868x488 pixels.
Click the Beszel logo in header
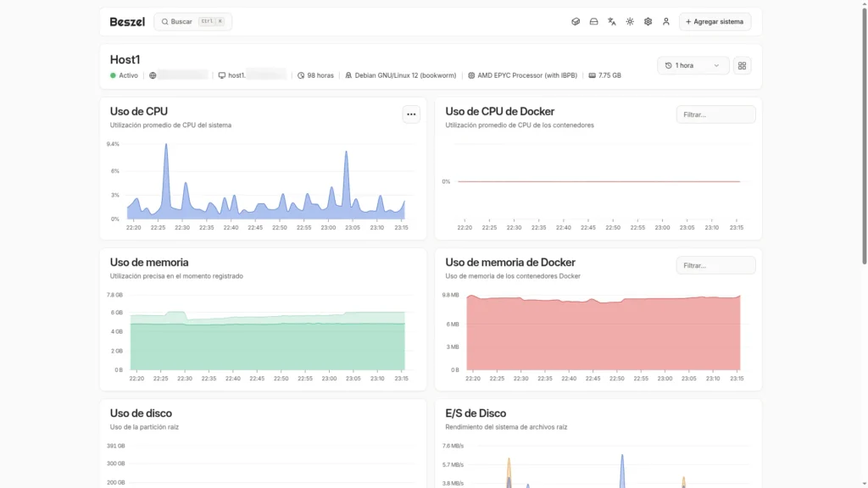point(127,21)
